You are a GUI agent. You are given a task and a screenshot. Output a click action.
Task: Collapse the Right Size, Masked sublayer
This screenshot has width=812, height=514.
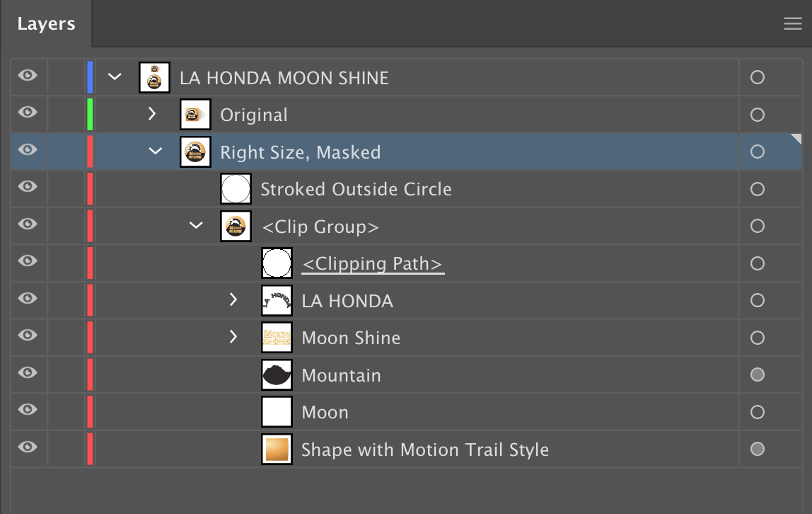coord(156,152)
